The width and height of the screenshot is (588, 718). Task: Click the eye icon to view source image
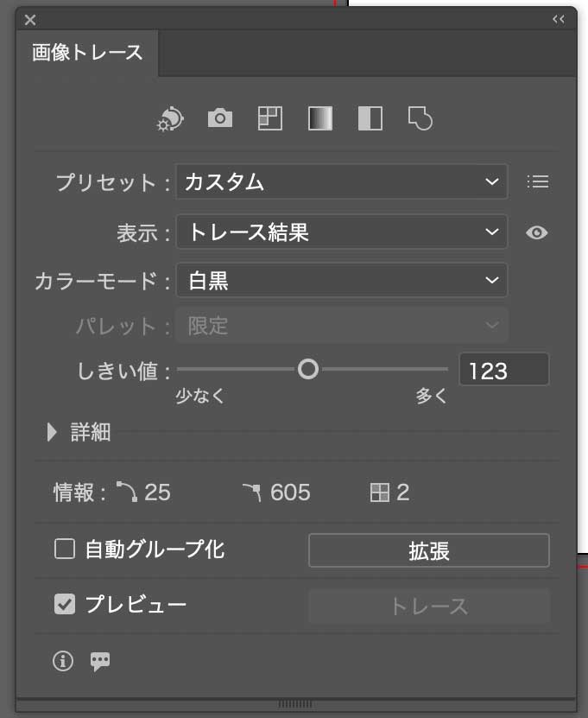[537, 232]
